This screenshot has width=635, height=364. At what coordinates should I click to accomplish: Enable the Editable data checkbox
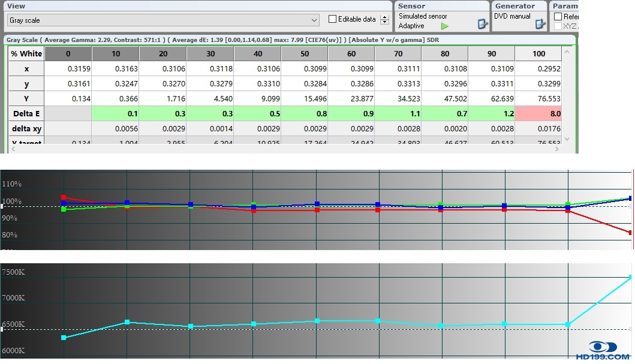pyautogui.click(x=333, y=19)
